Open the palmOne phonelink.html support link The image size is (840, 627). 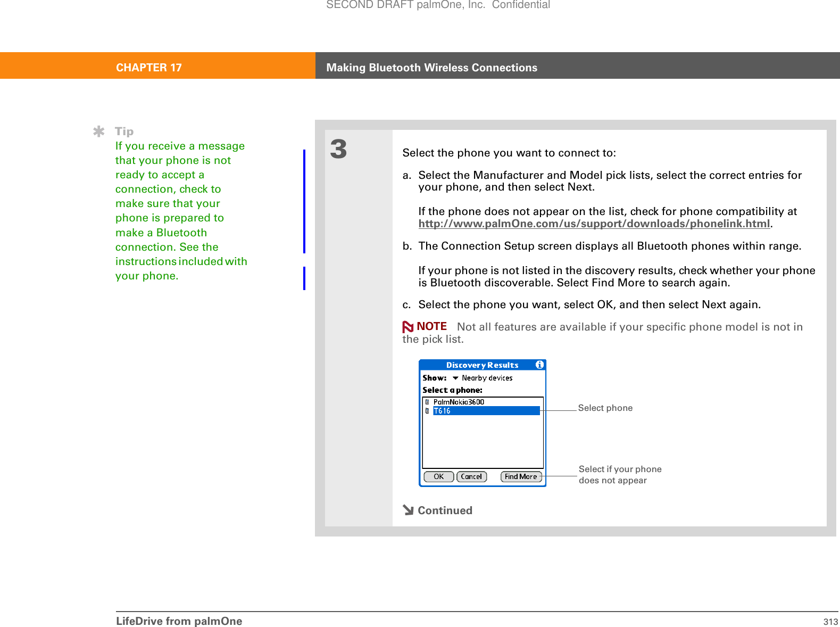594,224
